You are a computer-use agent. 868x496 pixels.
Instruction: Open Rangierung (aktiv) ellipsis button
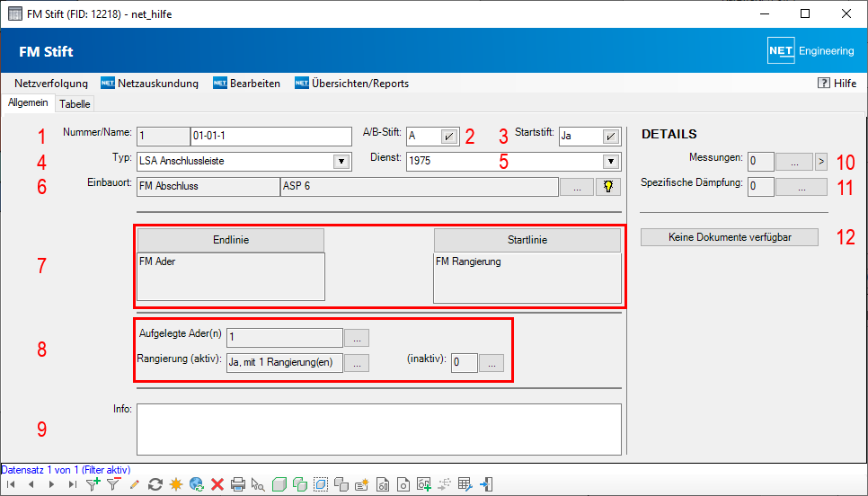(357, 363)
